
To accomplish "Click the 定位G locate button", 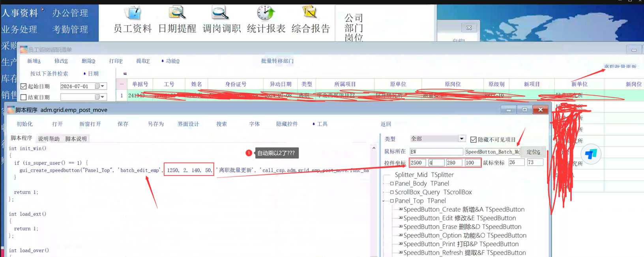I will pos(533,152).
